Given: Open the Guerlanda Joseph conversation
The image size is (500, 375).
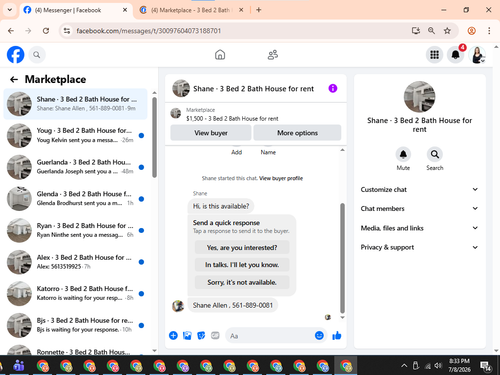Looking at the screenshot, I should [x=75, y=167].
